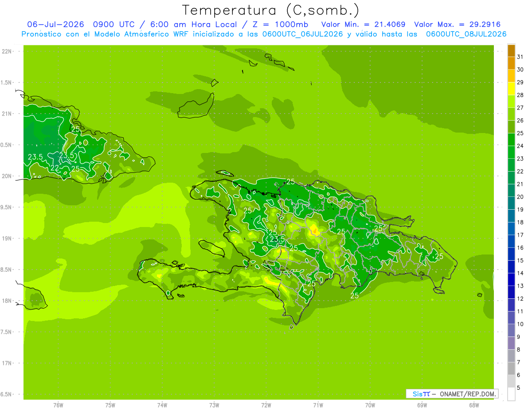Screen dimensions: 532x411
Task: Click the teal swatch between 19 and 20
Action: point(511,204)
